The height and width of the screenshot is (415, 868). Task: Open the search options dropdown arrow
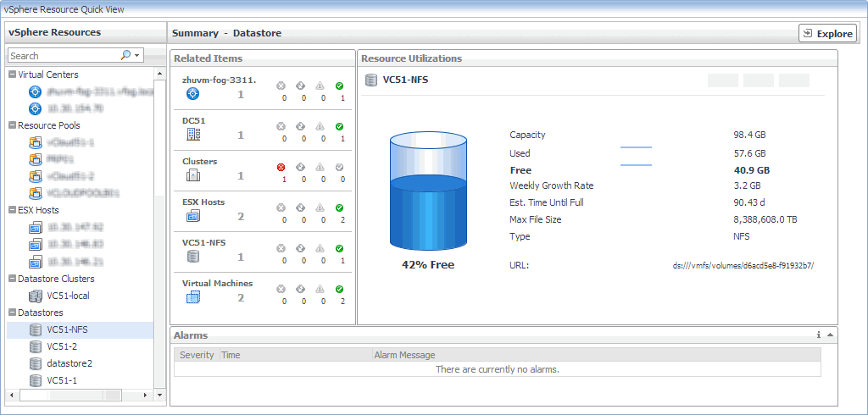coord(136,56)
